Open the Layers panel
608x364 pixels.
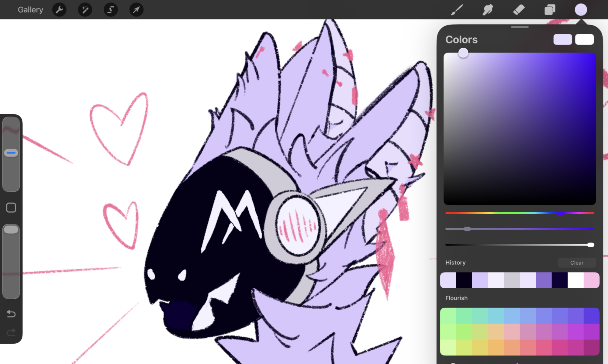point(550,10)
